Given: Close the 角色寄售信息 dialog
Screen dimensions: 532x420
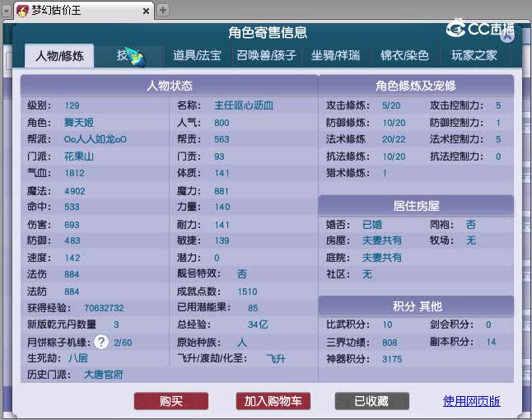Looking at the screenshot, I should pyautogui.click(x=507, y=36).
